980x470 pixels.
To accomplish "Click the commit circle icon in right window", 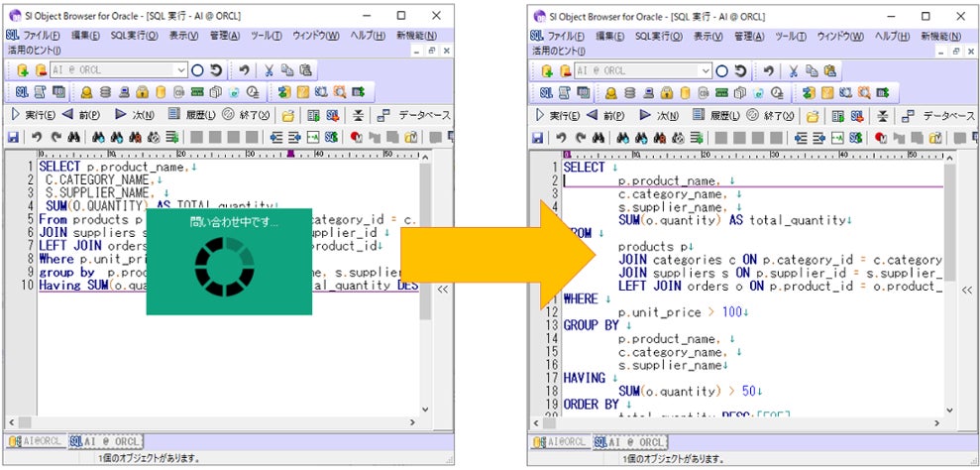I will click(x=722, y=70).
